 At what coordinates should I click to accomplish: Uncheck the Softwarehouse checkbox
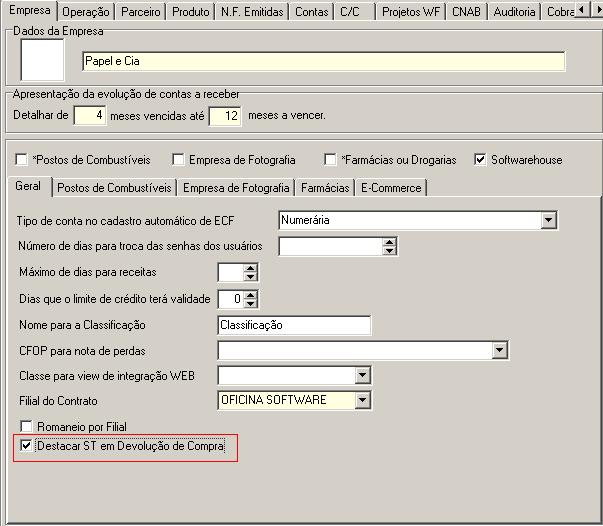pyautogui.click(x=480, y=159)
